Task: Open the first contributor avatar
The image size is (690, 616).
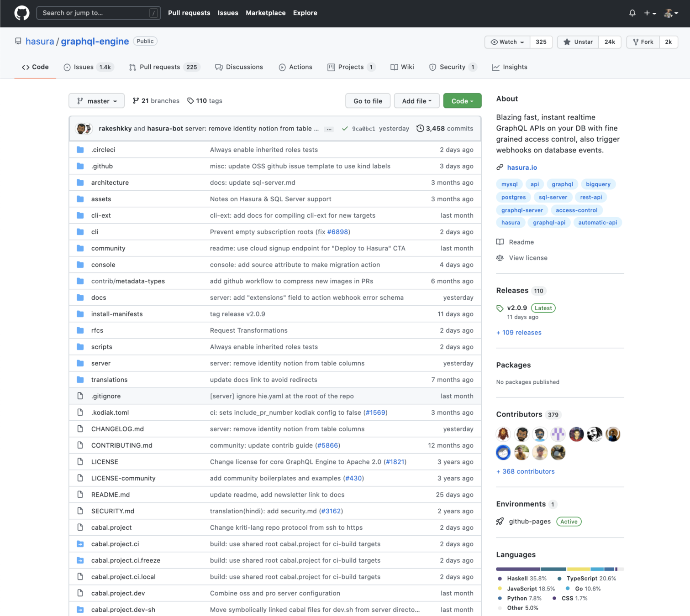Action: tap(503, 434)
